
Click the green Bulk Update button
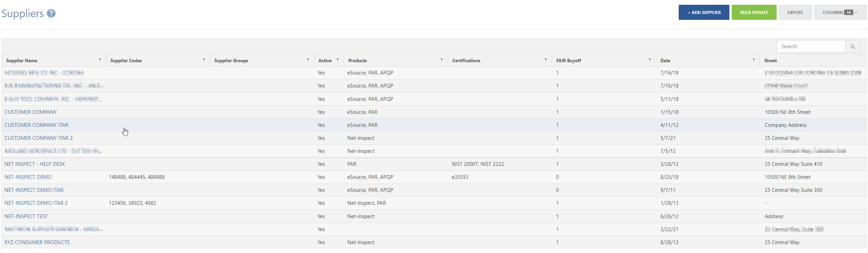(754, 13)
